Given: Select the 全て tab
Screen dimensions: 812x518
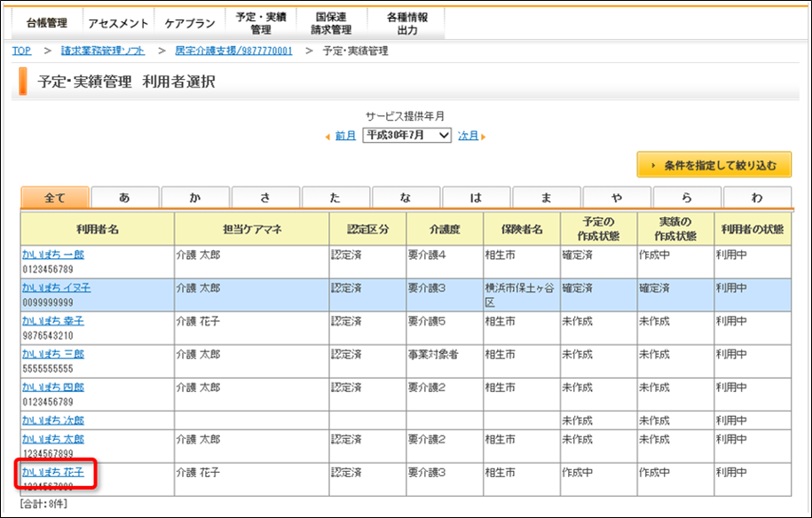Looking at the screenshot, I should [x=55, y=198].
